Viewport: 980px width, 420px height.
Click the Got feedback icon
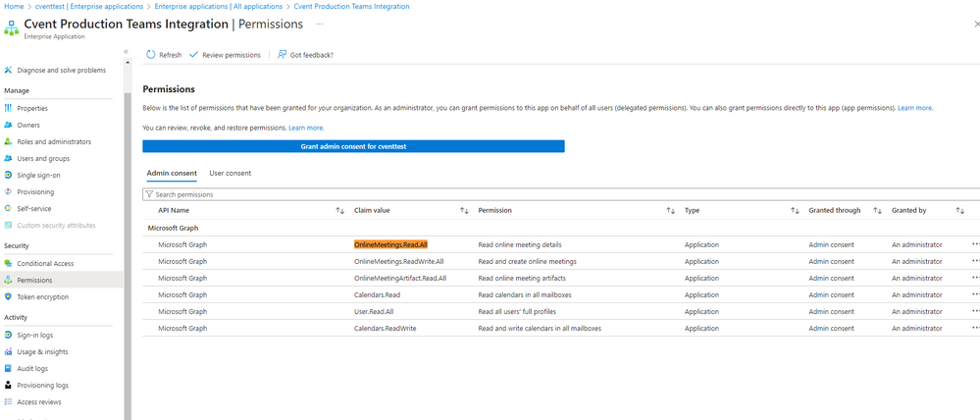[283, 55]
